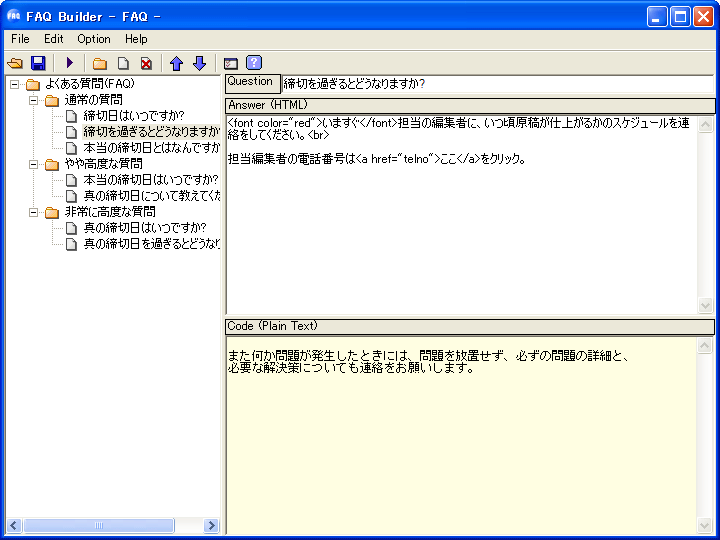720x540 pixels.
Task: Click the open file folder icon
Action: pyautogui.click(x=15, y=63)
